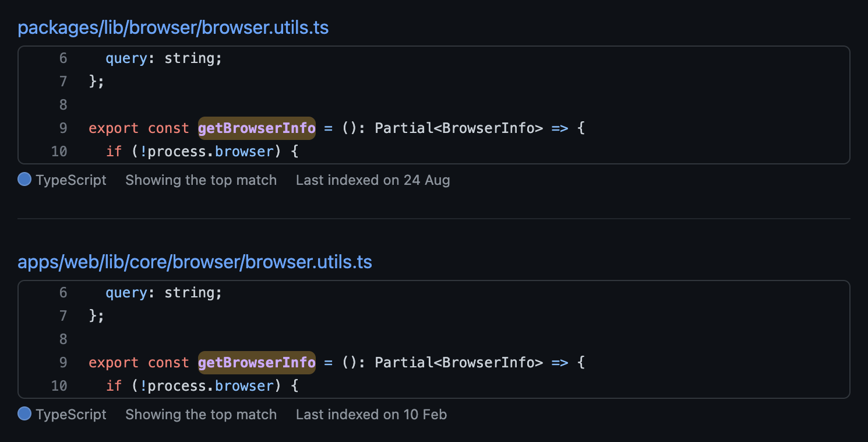Image resolution: width=868 pixels, height=442 pixels.
Task: Click 'Last indexed on 24 Aug' text
Action: (x=373, y=180)
